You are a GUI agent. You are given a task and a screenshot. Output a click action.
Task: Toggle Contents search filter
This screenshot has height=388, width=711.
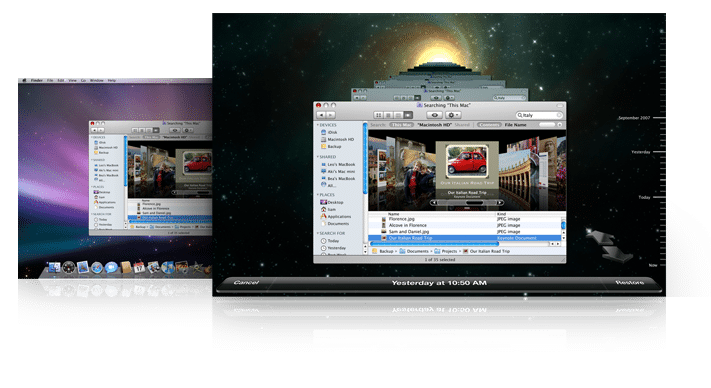coord(488,125)
